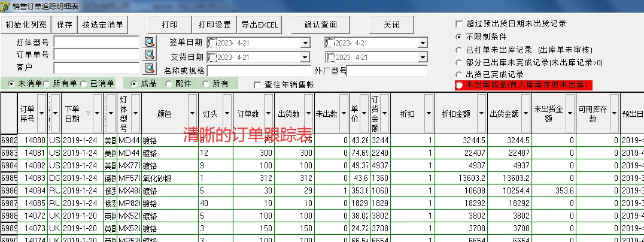Screen dimensions: 644x242
Task: Open 交货日期 end date dropdown arrow
Action: tap(423, 57)
